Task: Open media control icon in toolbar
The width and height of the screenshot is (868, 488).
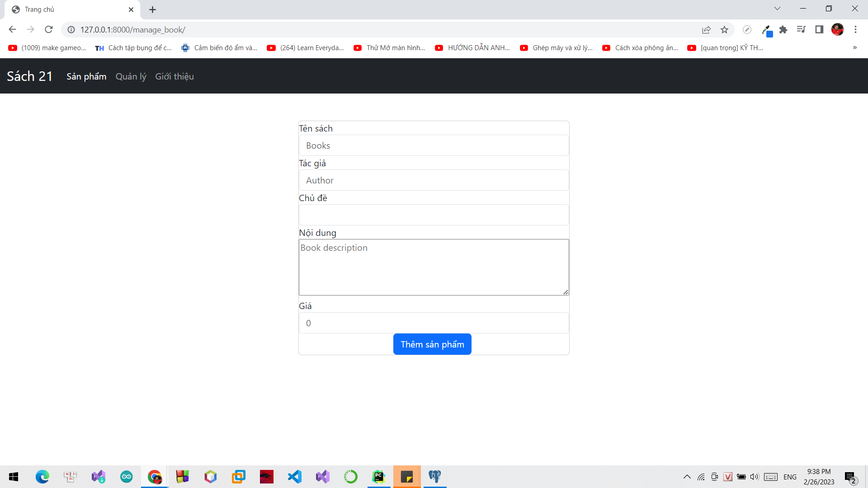Action: (801, 30)
